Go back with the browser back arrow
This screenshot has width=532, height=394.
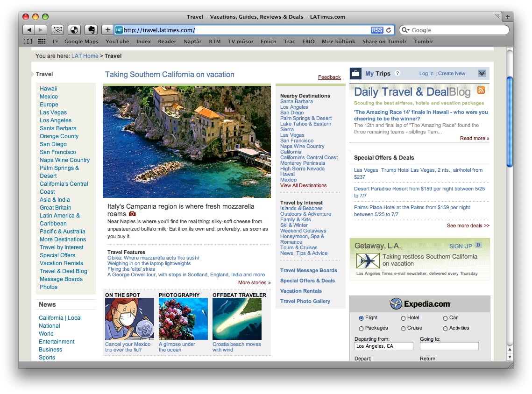point(29,30)
